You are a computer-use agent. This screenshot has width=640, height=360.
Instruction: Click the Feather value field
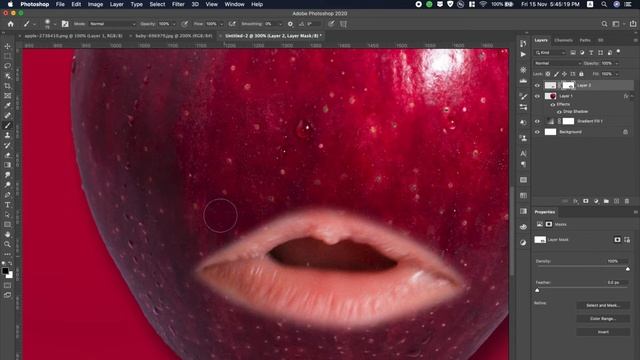click(616, 282)
